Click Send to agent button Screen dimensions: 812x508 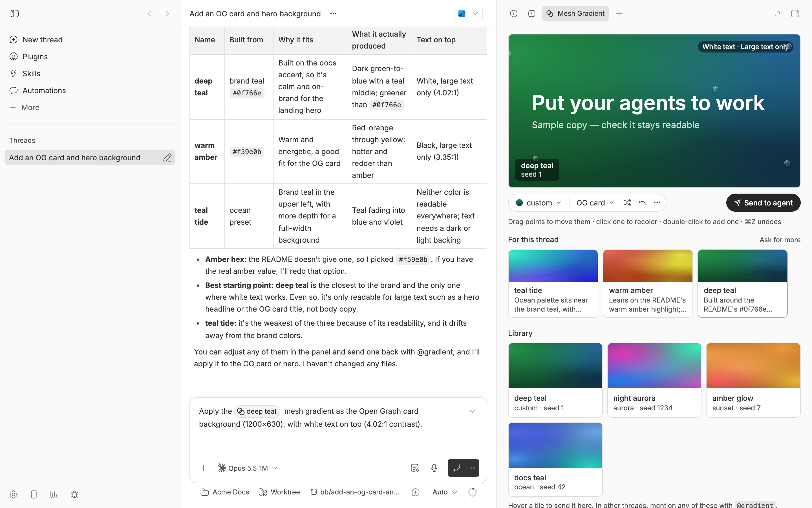[763, 203]
